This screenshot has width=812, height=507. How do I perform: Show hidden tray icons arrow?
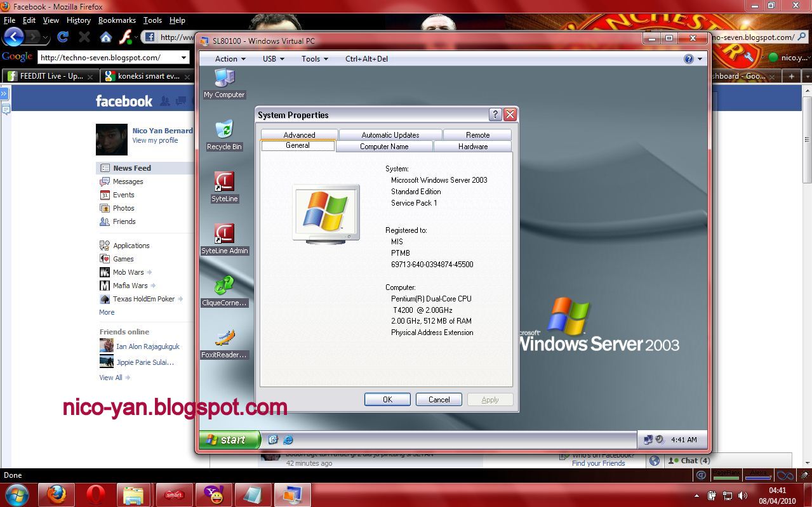(697, 495)
